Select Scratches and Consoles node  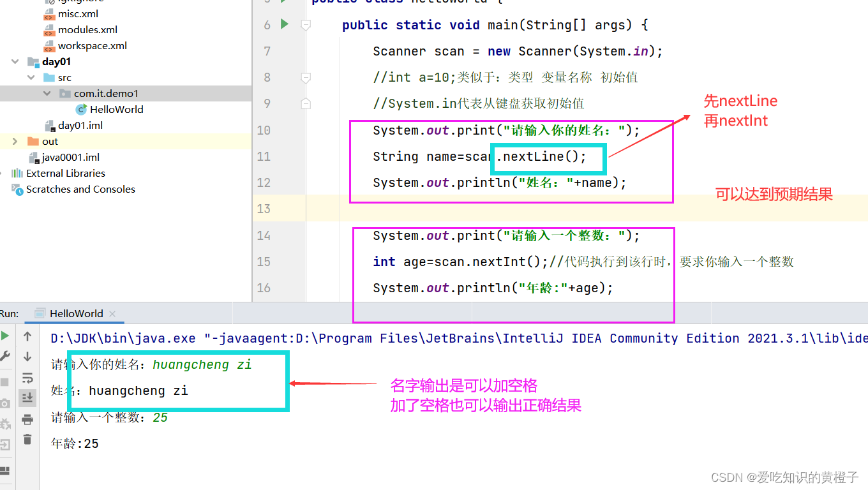pos(80,189)
